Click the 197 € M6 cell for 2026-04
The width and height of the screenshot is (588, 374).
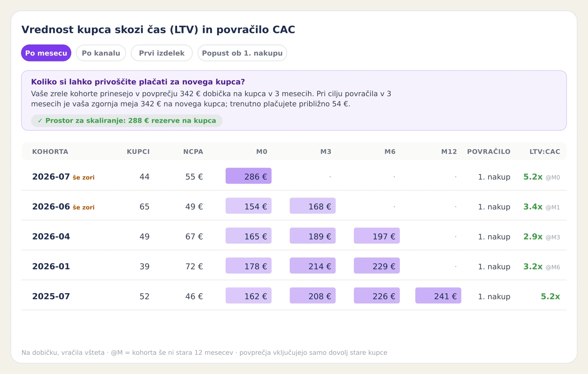pos(377,236)
